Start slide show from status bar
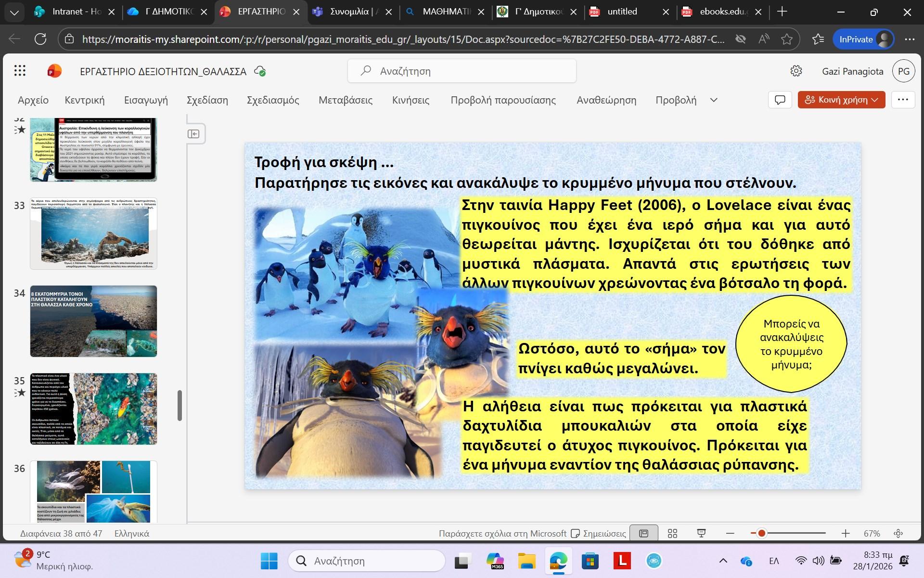The width and height of the screenshot is (924, 578). 701,533
